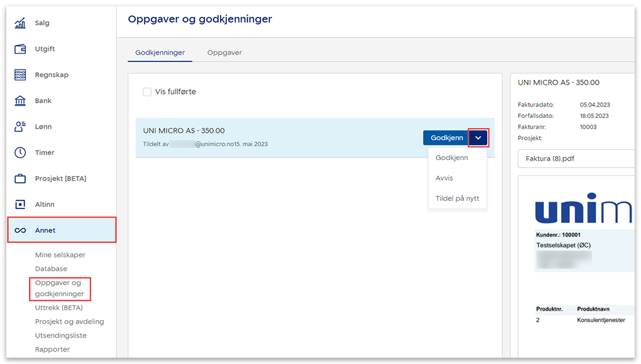Click the Timer clock icon
Image resolution: width=641 pixels, height=364 pixels.
20,153
